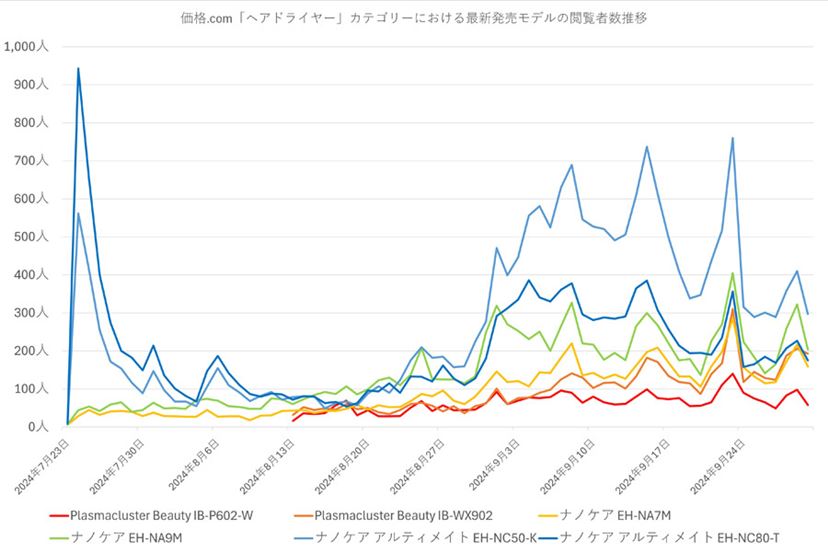Image resolution: width=828 pixels, height=552 pixels.
Task: Click the 1,000人 y-axis label
Action: pyautogui.click(x=26, y=46)
